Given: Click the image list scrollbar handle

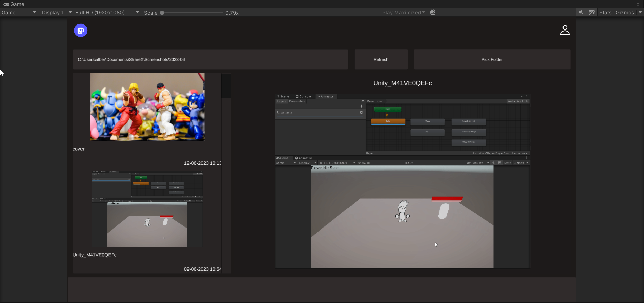Looking at the screenshot, I should (226, 86).
